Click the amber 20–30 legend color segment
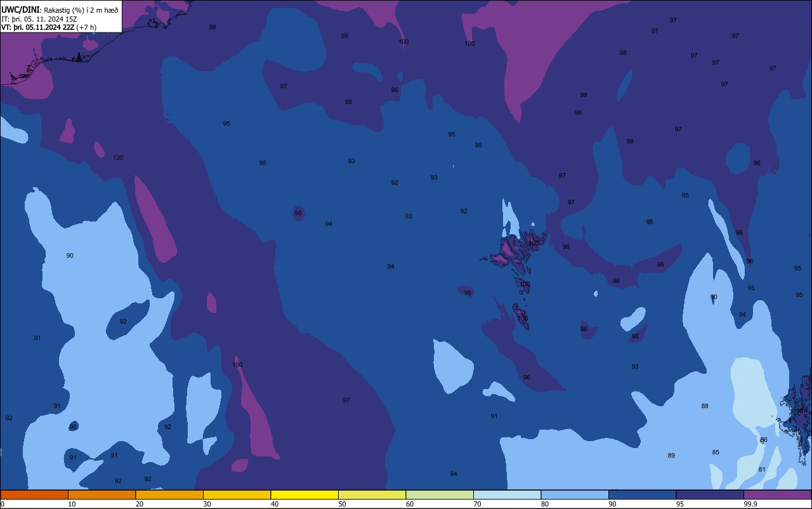The height and width of the screenshot is (509, 812). coord(169,494)
